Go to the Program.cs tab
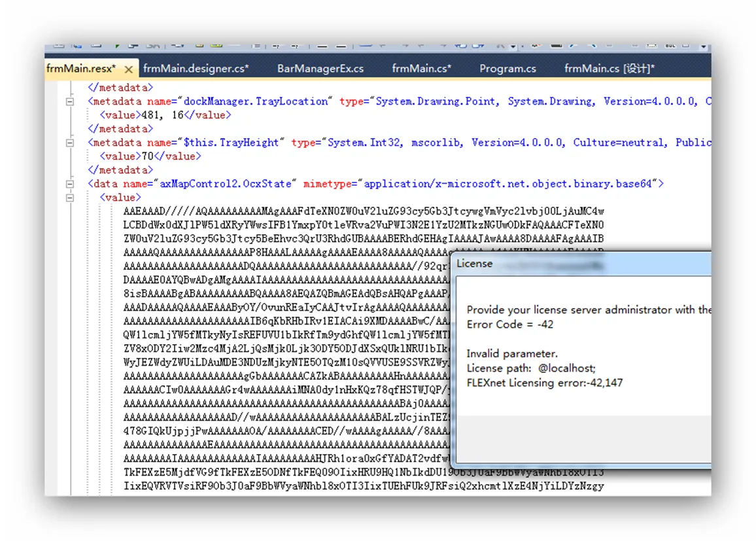Image resolution: width=756 pixels, height=541 pixels. point(507,69)
